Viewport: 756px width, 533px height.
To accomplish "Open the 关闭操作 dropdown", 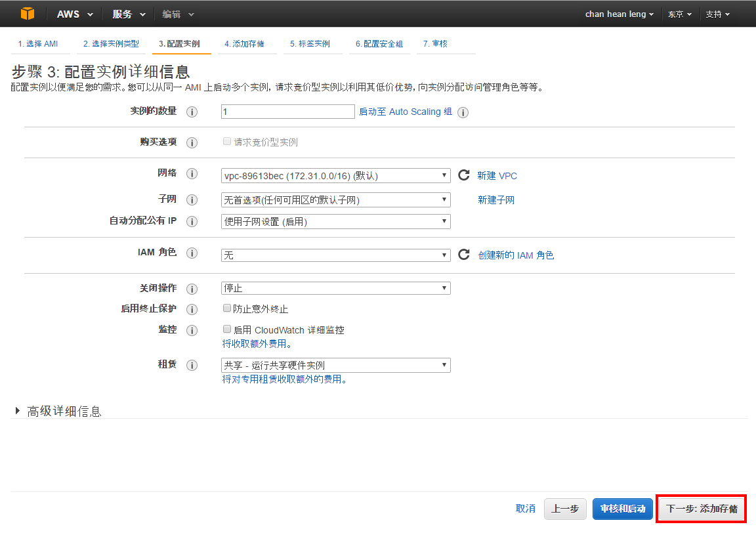I will click(x=335, y=288).
